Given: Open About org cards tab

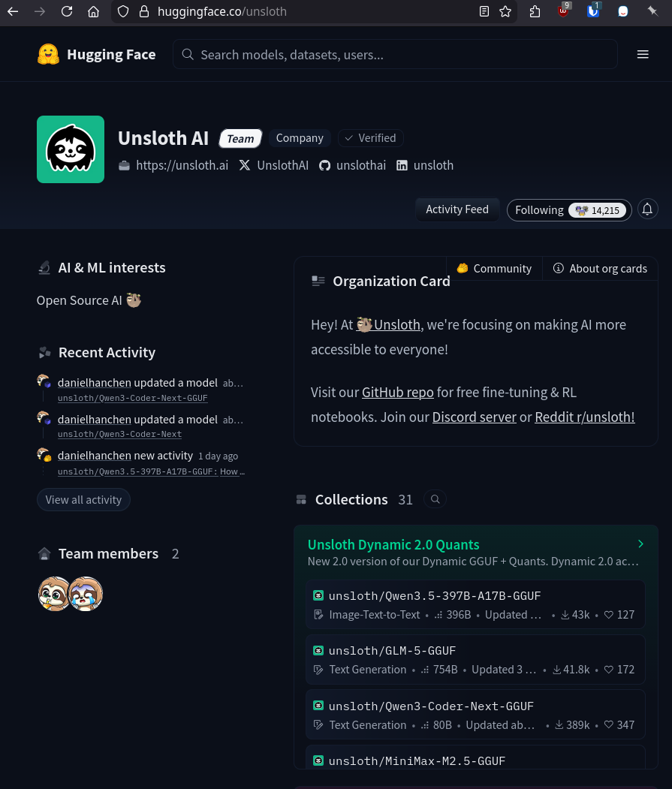Looking at the screenshot, I should click(600, 269).
